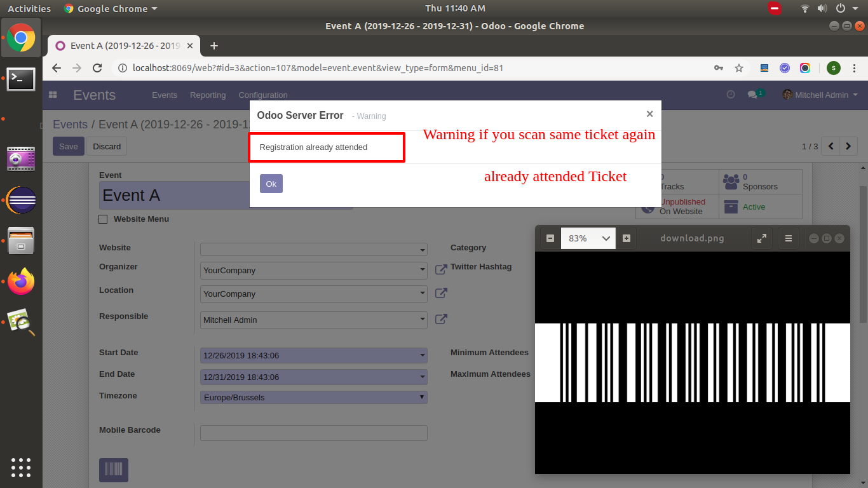Open a new Chrome tab
Screen dimensions: 868x488
(214, 46)
